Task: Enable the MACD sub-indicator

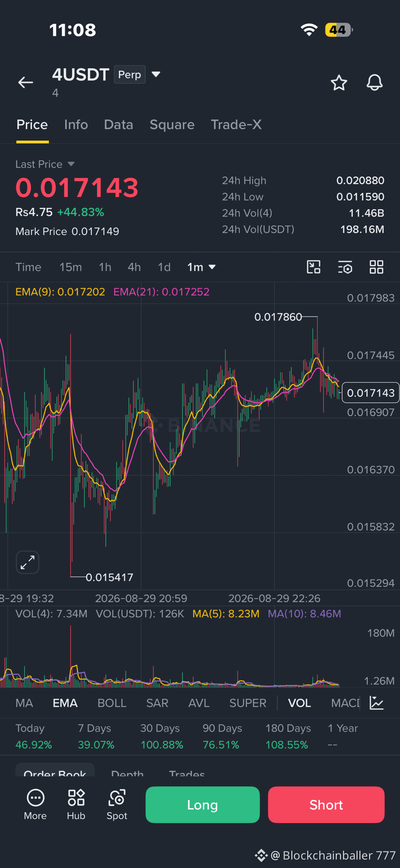Action: click(345, 703)
